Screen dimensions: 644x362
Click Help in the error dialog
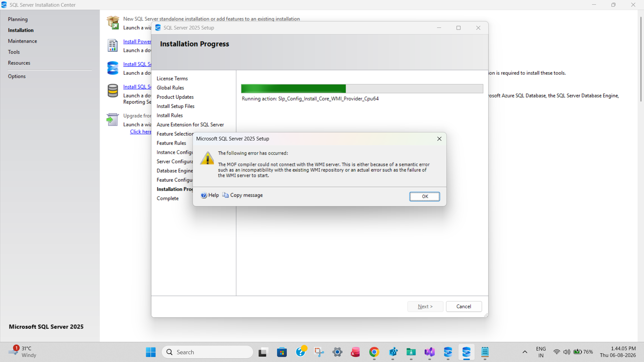[210, 195]
